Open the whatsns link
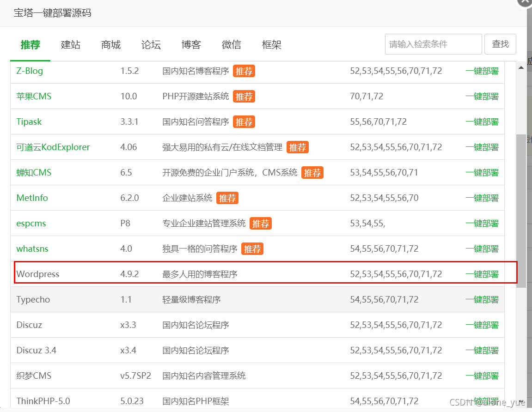The width and height of the screenshot is (532, 412). click(32, 248)
